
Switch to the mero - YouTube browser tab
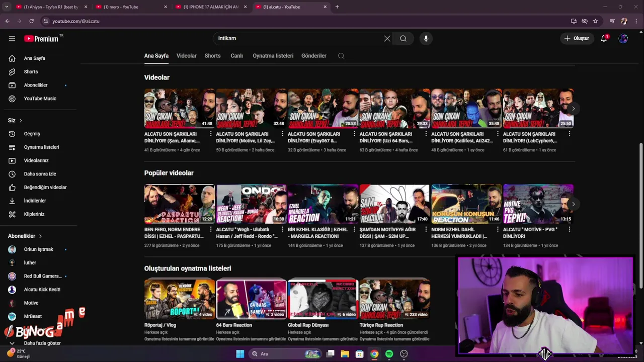coord(131,7)
